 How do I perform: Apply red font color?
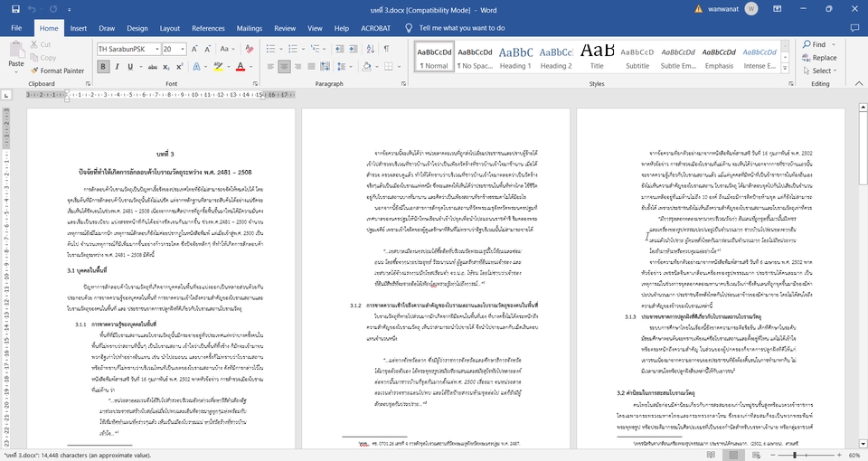click(241, 66)
